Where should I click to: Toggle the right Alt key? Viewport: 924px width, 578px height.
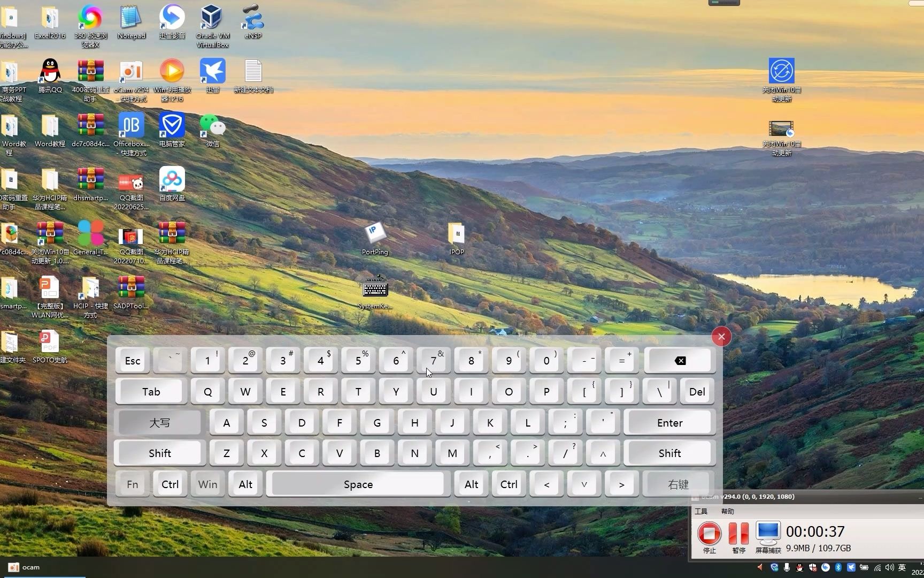pyautogui.click(x=471, y=484)
